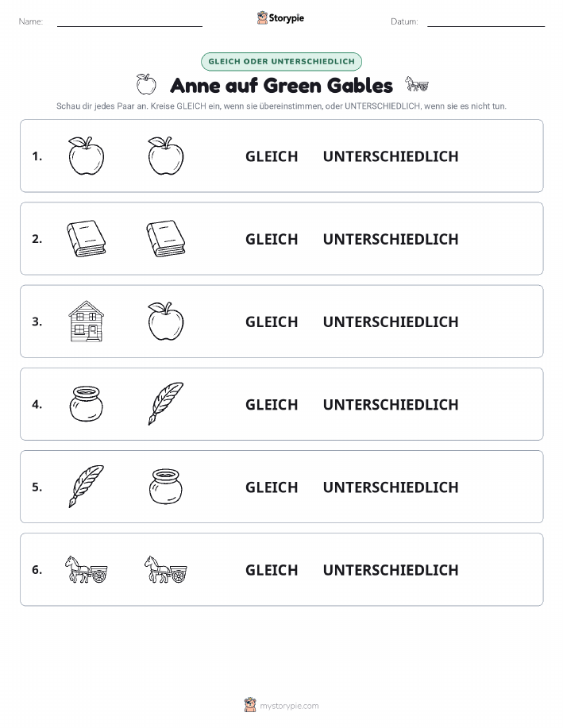Click the house picture in row 3

pos(87,322)
